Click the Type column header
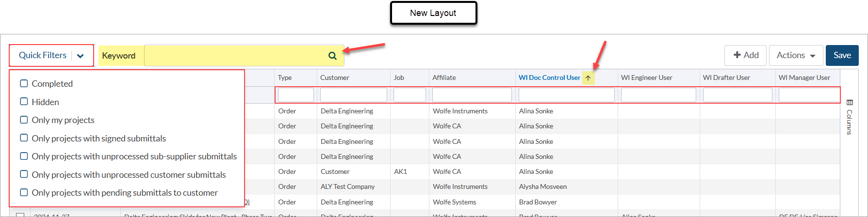Image resolution: width=868 pixels, height=217 pixels. coord(285,77)
